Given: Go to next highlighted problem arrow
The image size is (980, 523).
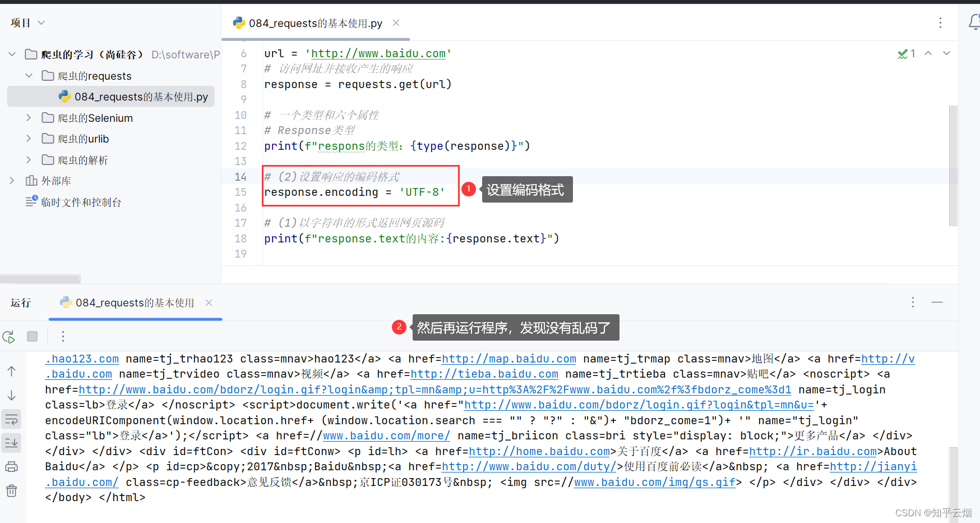Looking at the screenshot, I should point(947,53).
